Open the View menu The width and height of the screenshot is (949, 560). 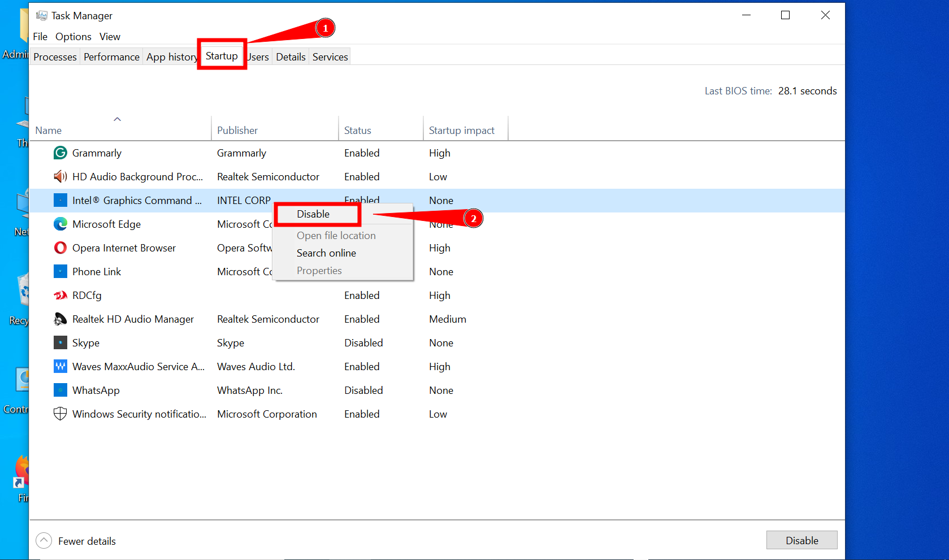click(x=110, y=36)
